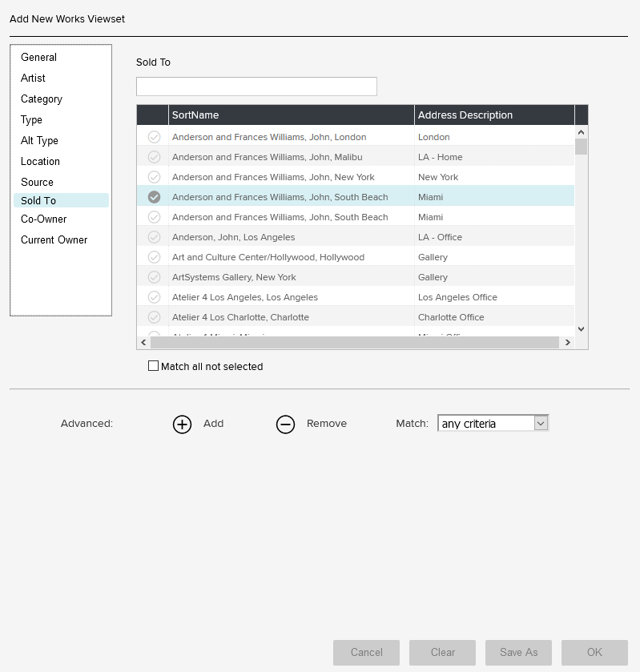
Task: Switch to Current Owner section
Action: point(54,239)
